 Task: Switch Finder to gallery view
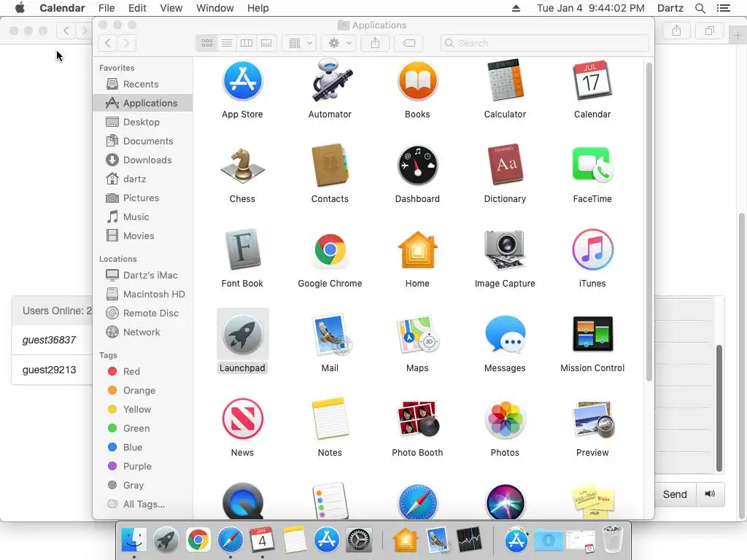coord(266,43)
